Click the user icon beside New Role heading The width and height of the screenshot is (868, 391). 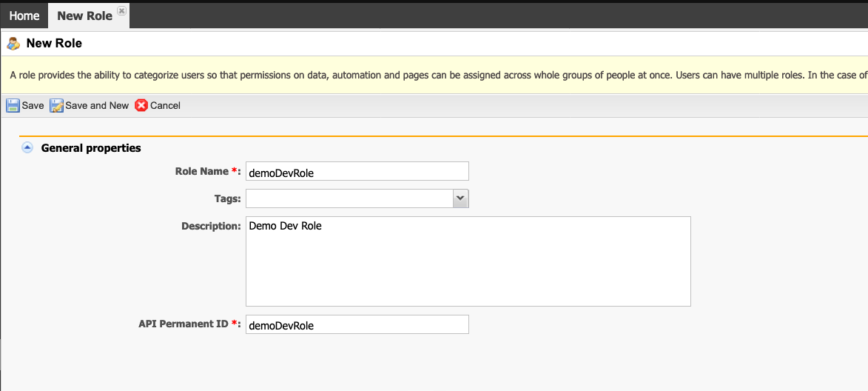click(x=13, y=43)
